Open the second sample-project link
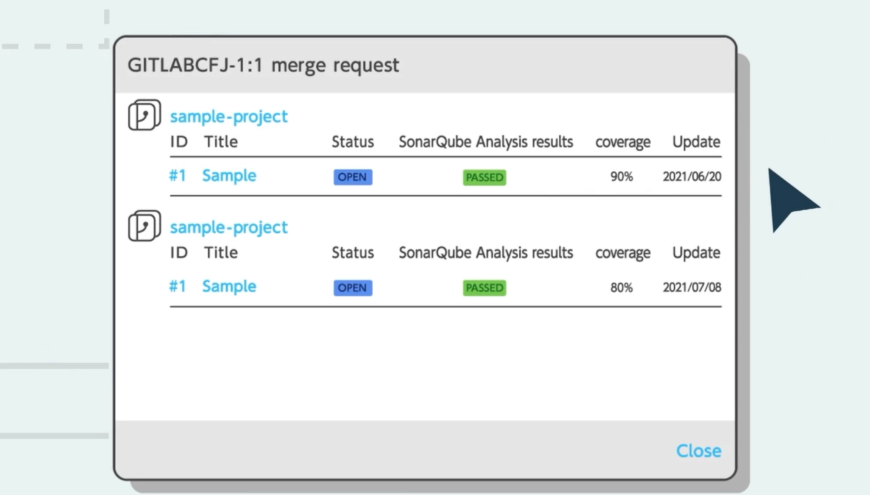 (229, 228)
